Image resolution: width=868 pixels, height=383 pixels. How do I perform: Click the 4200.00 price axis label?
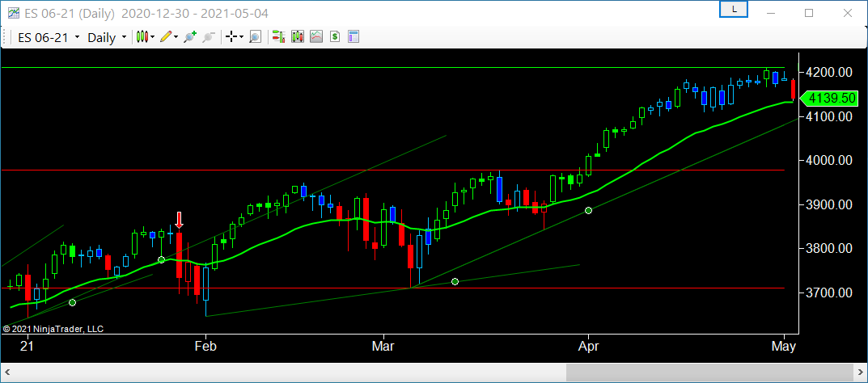[x=829, y=73]
